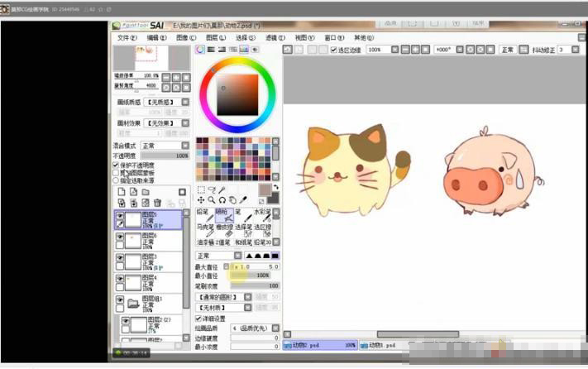This screenshot has height=369, width=588.
Task: Select the 笔 pen brush
Action: tap(242, 215)
